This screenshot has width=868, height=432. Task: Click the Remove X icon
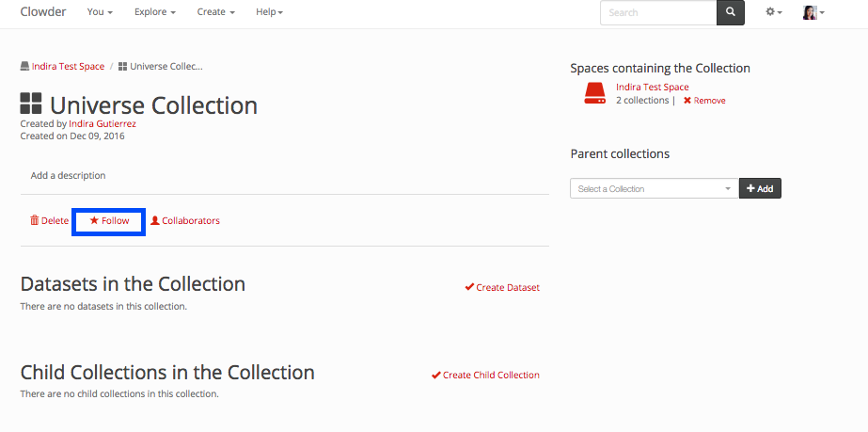tap(687, 101)
